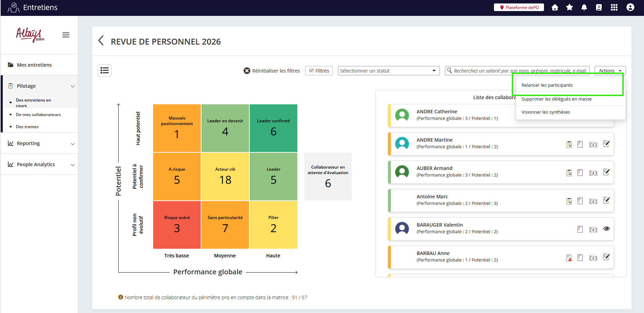Toggle the sidebar hamburger menu
The height and width of the screenshot is (313, 644).
click(x=66, y=35)
